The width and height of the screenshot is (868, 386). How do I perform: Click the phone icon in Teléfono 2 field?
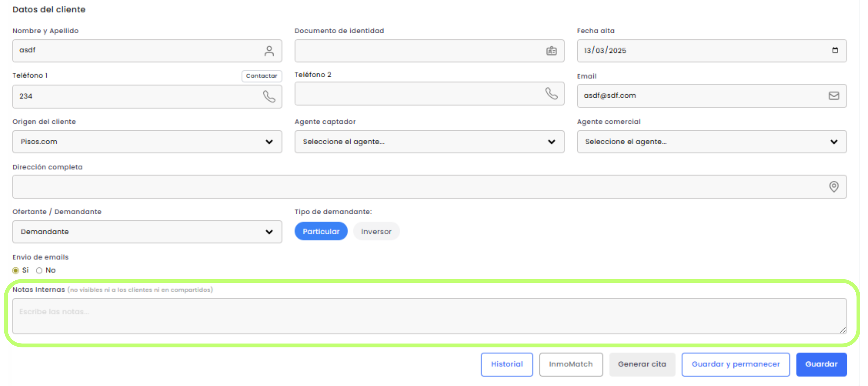(x=551, y=93)
